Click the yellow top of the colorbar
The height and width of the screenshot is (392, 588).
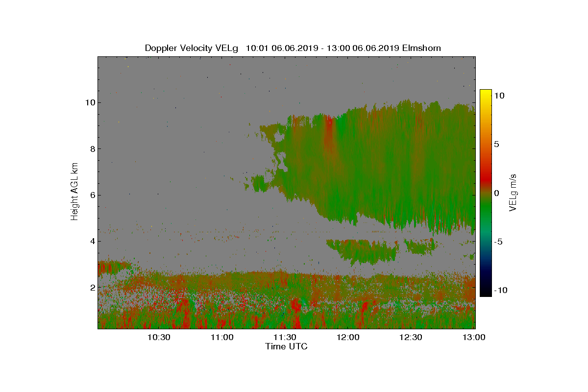(x=486, y=93)
